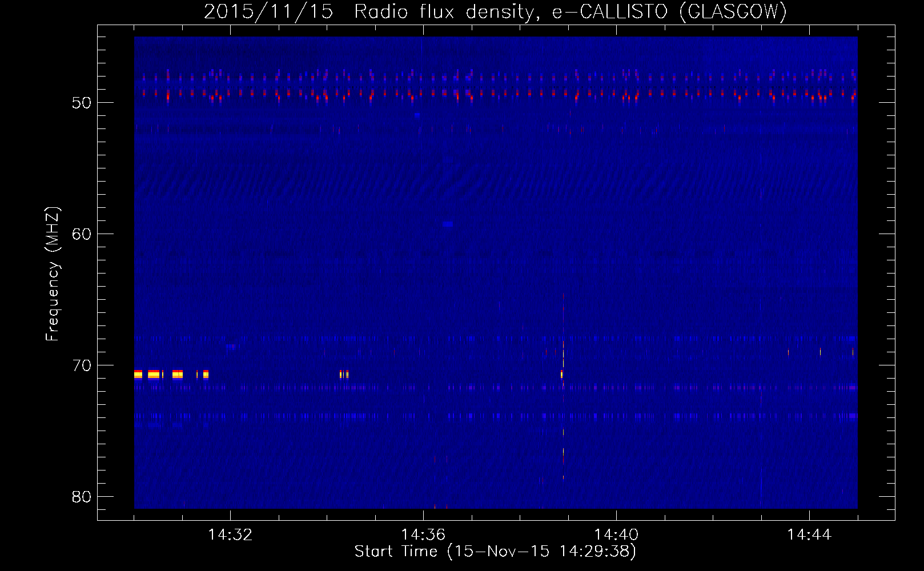The height and width of the screenshot is (571, 924).
Task: Click the date 2015/11/15 in title
Action: coord(268,11)
